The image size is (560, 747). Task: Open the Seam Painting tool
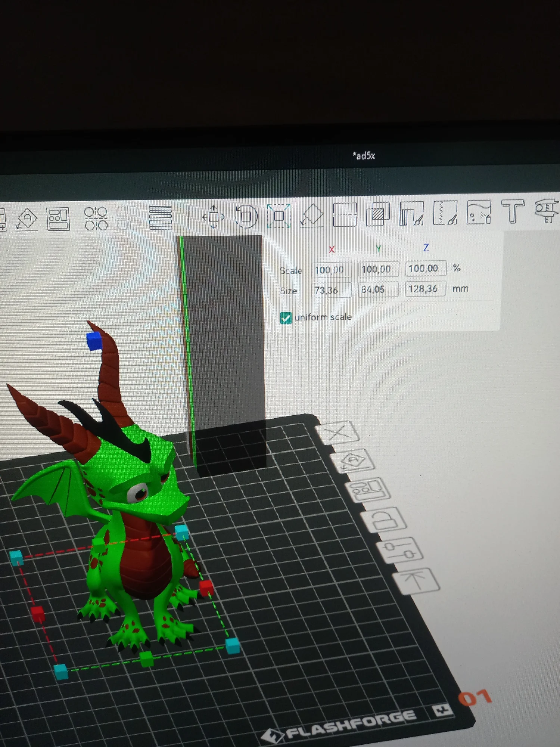(445, 213)
